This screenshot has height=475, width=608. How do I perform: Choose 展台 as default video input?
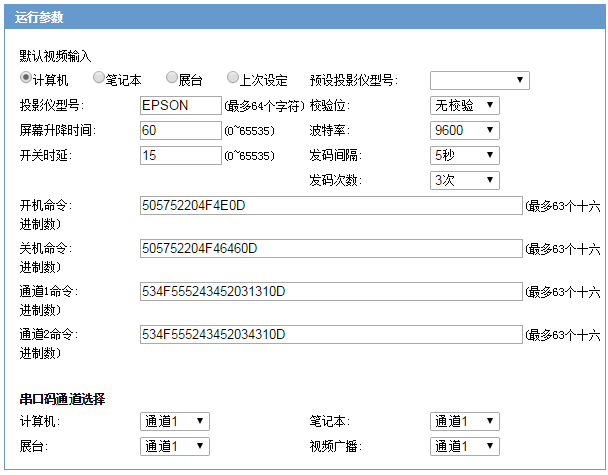(172, 78)
